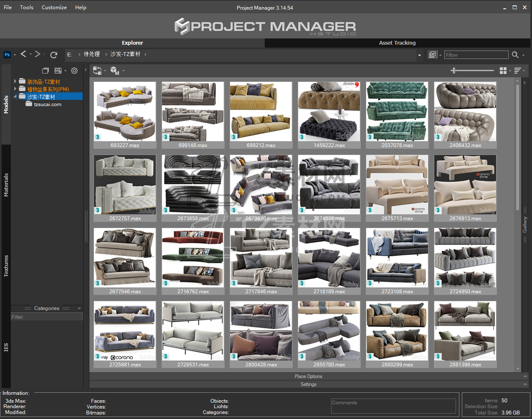Open the Settings panel bar
The width and height of the screenshot is (532, 419).
click(x=308, y=384)
